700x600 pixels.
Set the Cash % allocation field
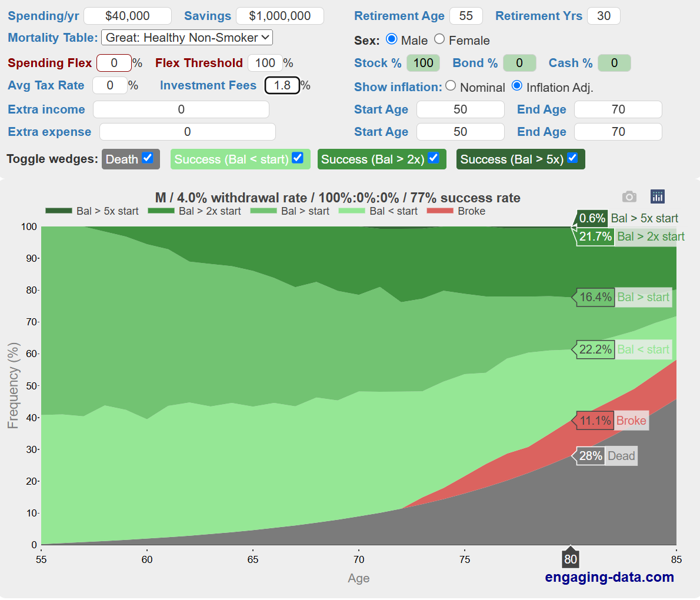tap(614, 63)
